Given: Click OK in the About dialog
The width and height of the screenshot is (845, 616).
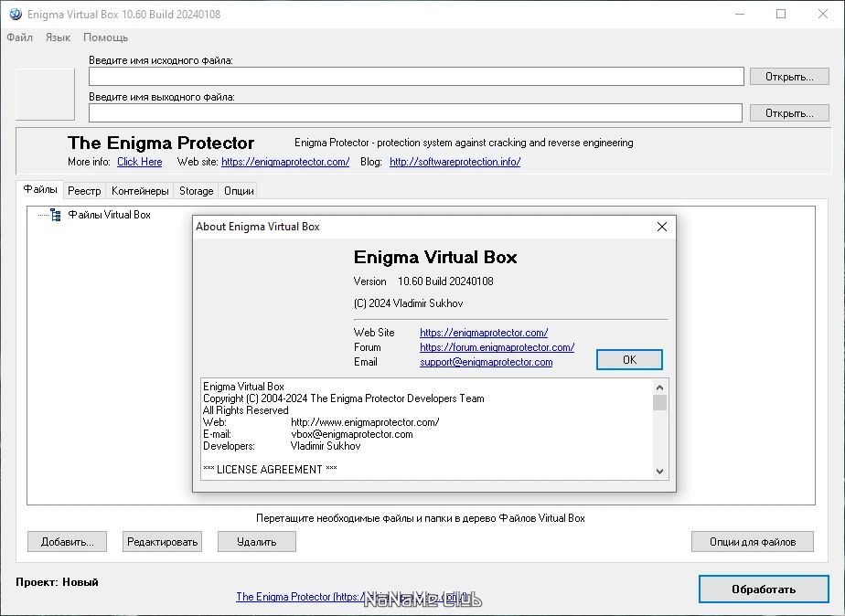Looking at the screenshot, I should coord(629,360).
